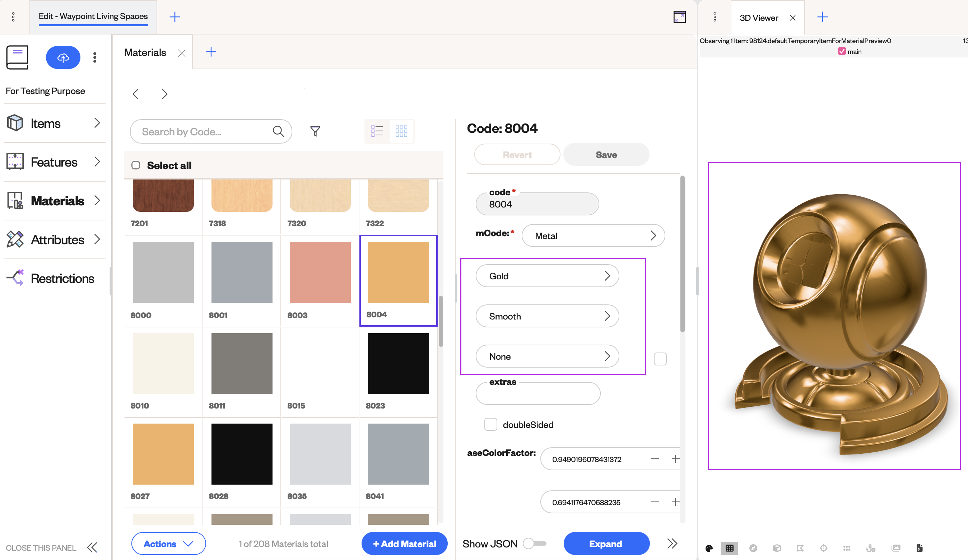Screen dimensions: 968x560
Task: Add a new tab next to Edit - Waypoint Living Spaces
Action: [175, 17]
